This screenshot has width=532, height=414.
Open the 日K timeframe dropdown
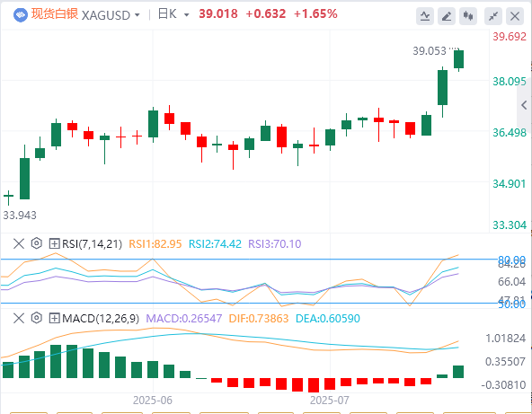pos(186,15)
